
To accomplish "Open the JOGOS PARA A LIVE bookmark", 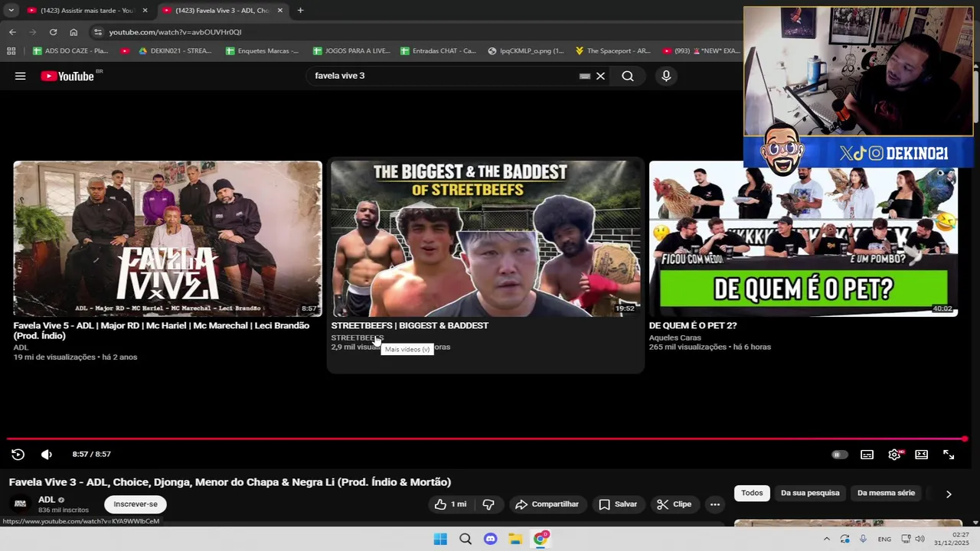I will click(351, 51).
